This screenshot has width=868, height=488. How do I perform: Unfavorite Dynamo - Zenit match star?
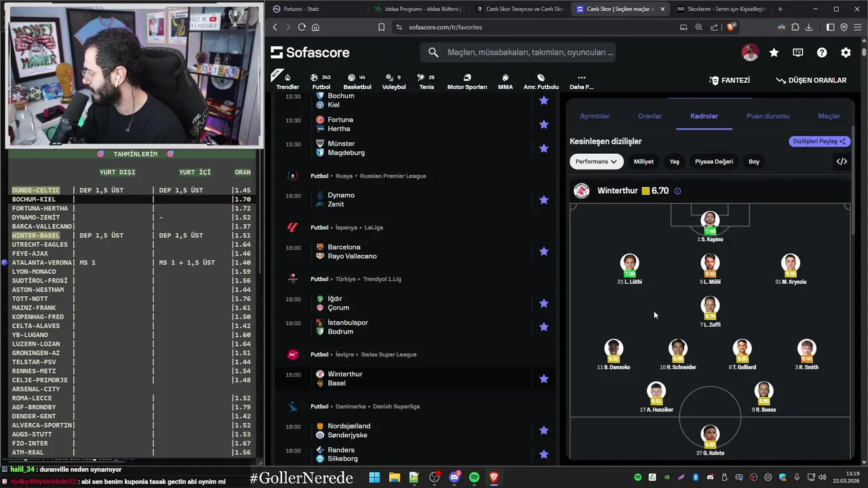[543, 199]
